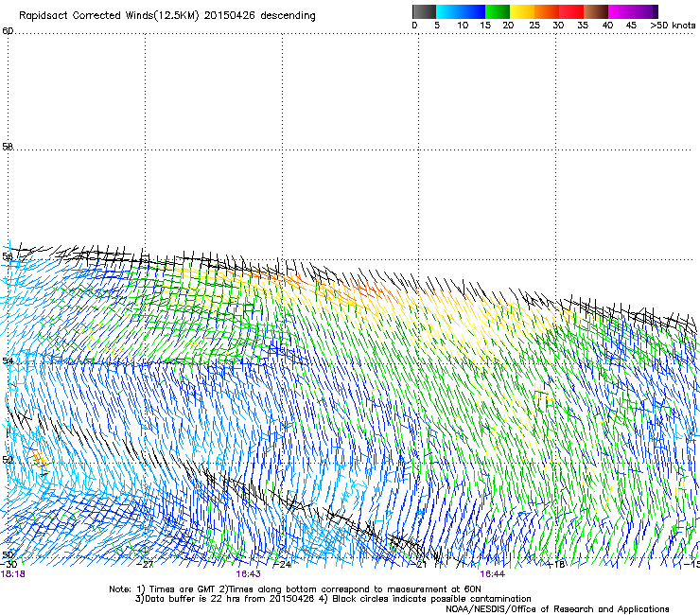
Task: Click the legend label "20"
Action: (508, 26)
